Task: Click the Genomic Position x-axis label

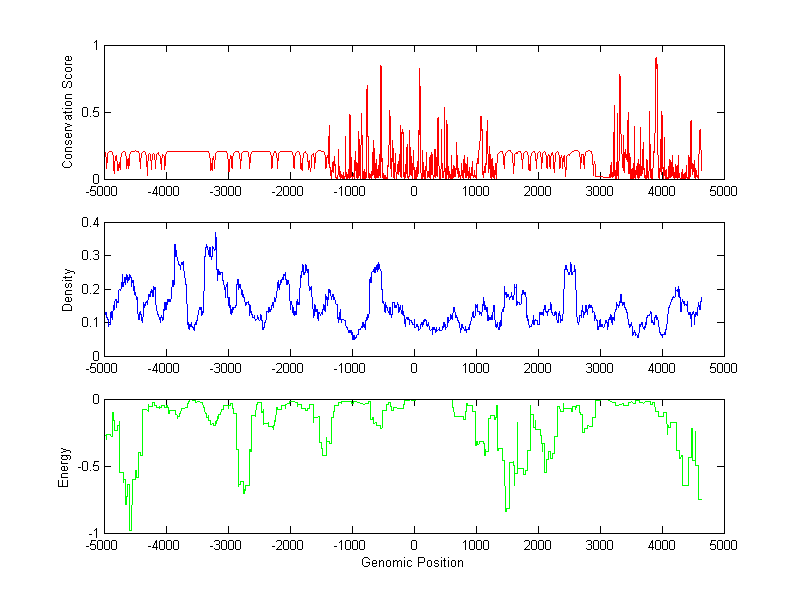Action: pos(413,563)
